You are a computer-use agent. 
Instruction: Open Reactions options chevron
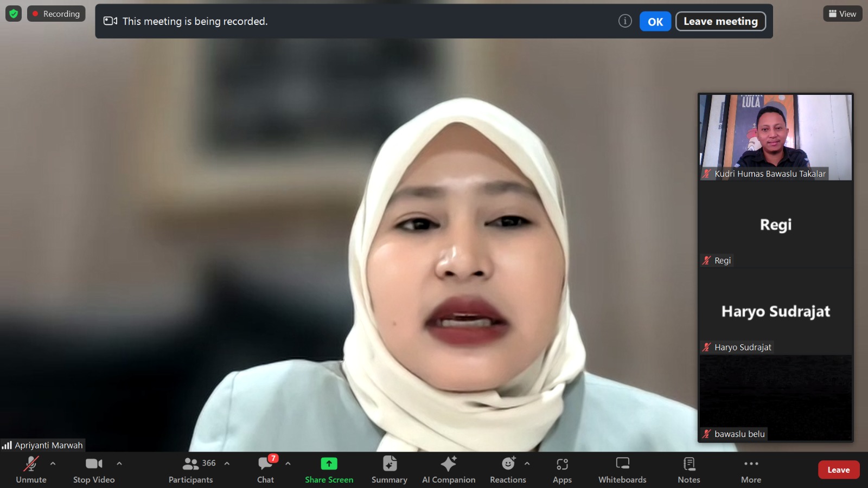[526, 464]
